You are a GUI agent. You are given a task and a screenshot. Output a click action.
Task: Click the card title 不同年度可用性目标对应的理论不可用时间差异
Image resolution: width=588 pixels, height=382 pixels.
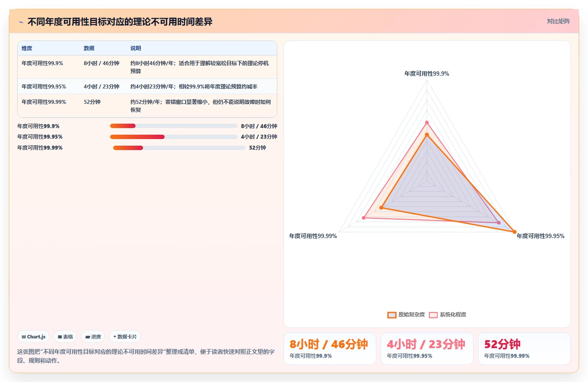pos(120,22)
